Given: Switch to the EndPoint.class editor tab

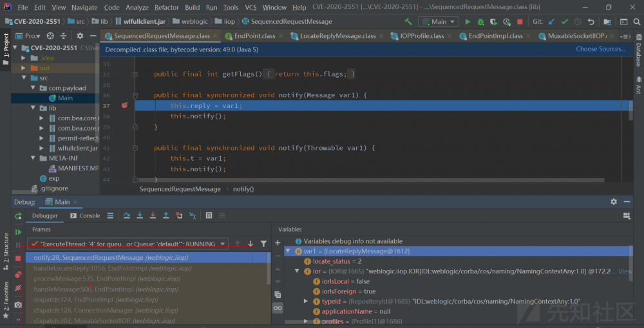Looking at the screenshot, I should (x=254, y=36).
